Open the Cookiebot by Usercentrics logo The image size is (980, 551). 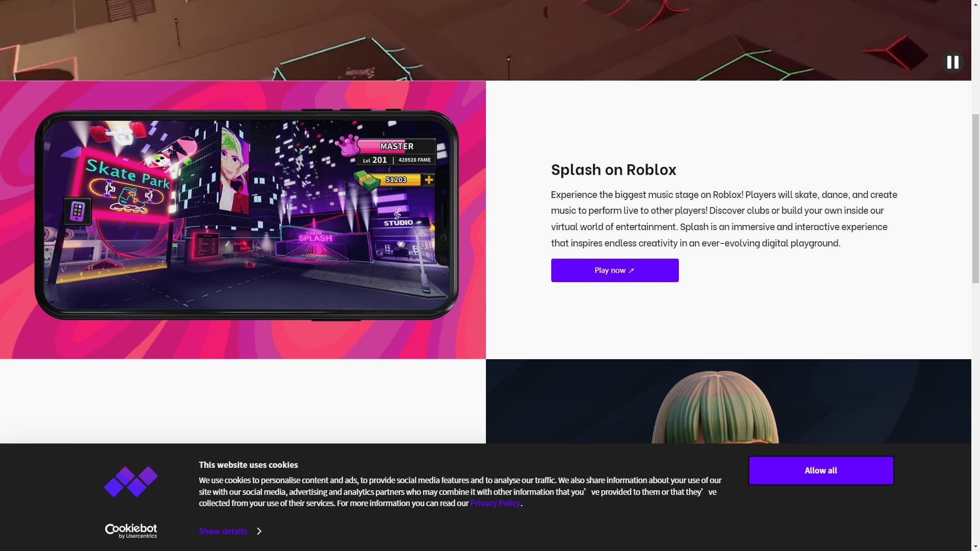131,531
